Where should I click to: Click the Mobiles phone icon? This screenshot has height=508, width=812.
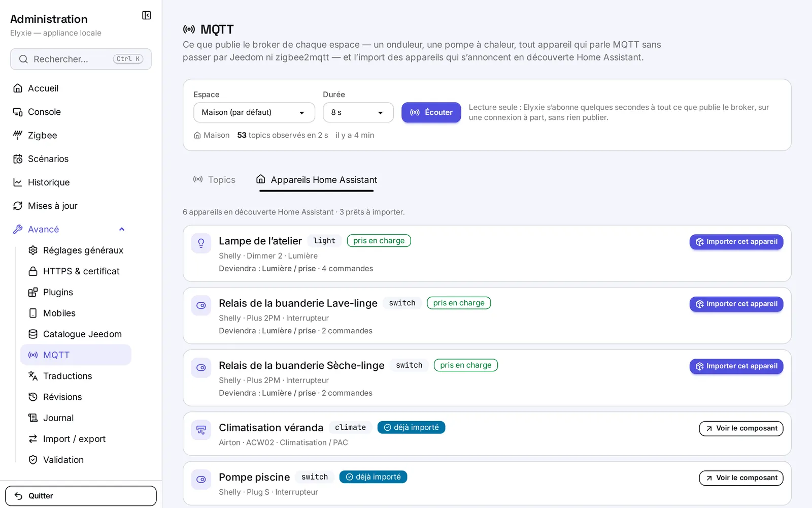(33, 313)
